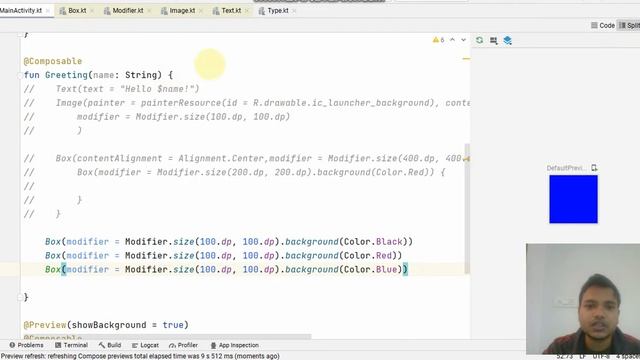Click the fold marker at Greeting's closing brace
640x360 pixels.
[x=20, y=298]
